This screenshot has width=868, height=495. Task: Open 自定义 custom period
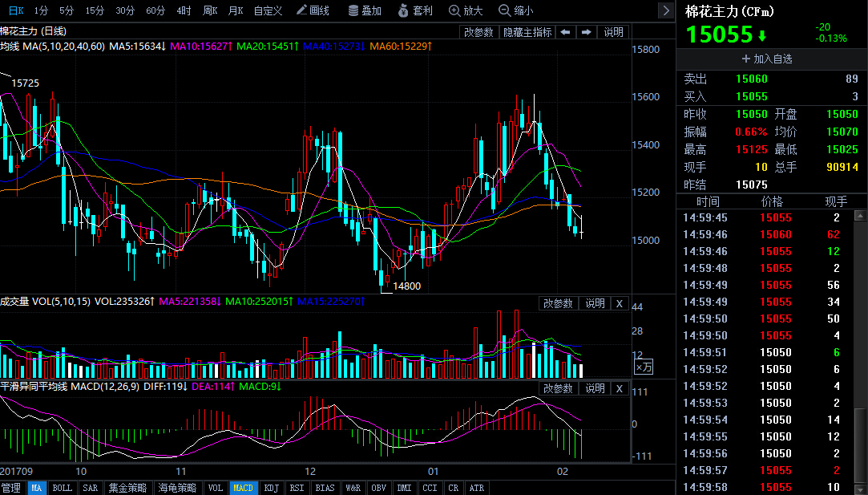click(268, 10)
